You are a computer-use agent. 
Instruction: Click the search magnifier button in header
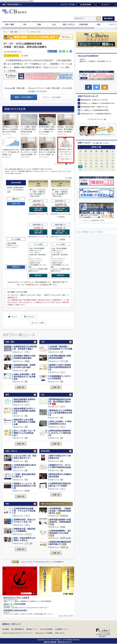[x=99, y=18]
